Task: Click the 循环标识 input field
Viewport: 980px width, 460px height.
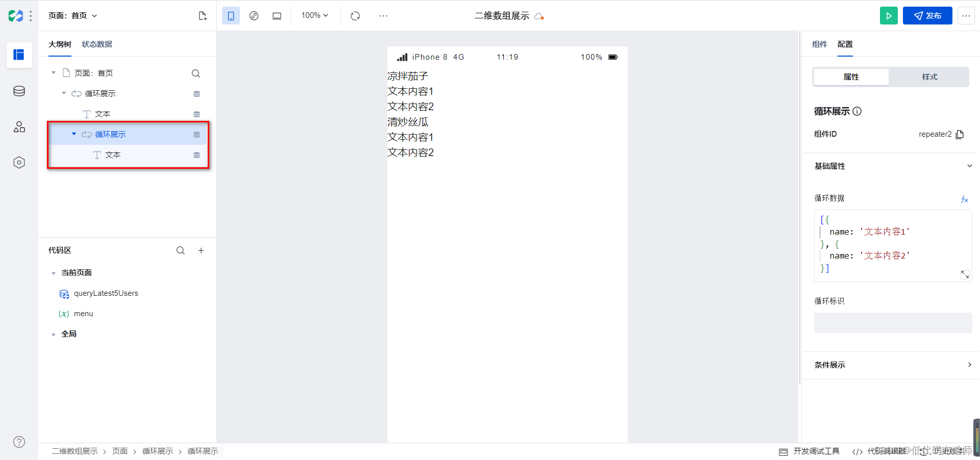Action: tap(893, 323)
